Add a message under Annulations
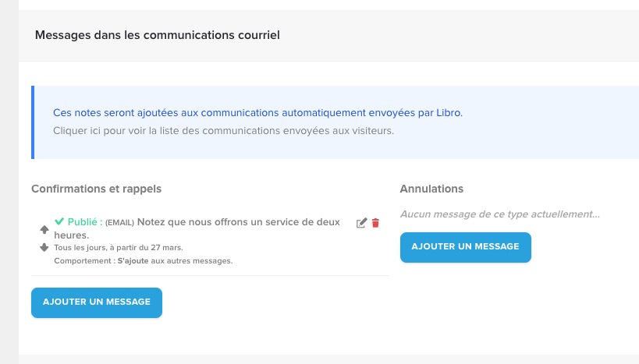 point(465,247)
